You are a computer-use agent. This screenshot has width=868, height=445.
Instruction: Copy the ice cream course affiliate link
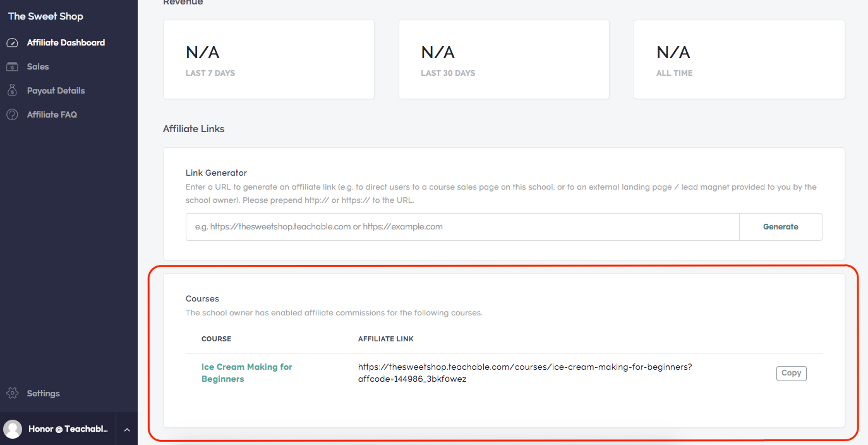pos(791,373)
